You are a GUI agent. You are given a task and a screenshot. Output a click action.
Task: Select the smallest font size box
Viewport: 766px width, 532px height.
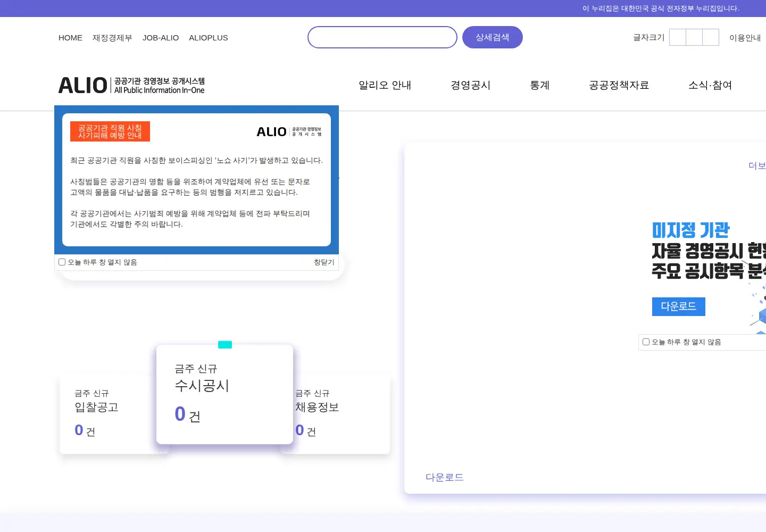[x=678, y=37]
